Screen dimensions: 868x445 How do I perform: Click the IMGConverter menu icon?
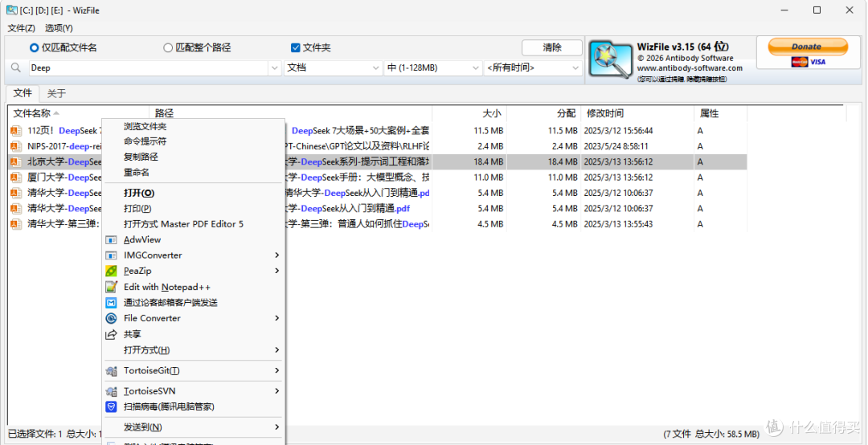(x=111, y=255)
